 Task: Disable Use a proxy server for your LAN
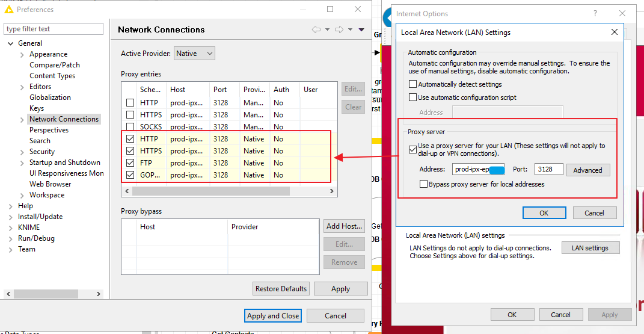[412, 149]
